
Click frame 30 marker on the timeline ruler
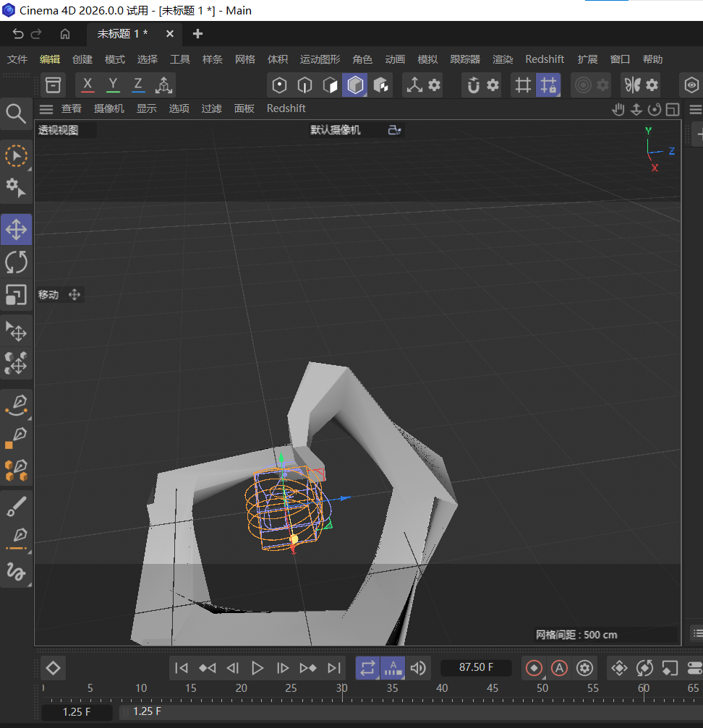point(341,688)
